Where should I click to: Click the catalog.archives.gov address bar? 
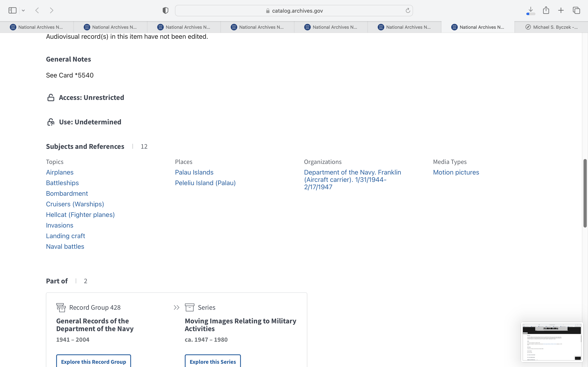(294, 11)
